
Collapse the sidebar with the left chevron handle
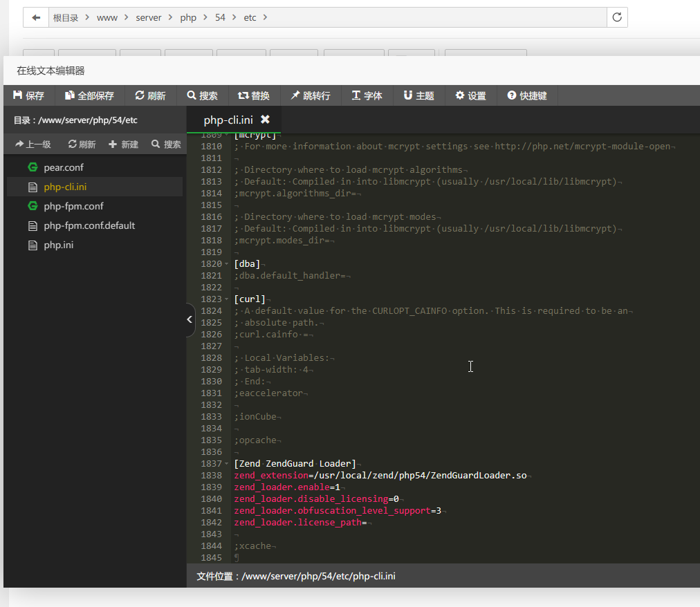coord(190,319)
